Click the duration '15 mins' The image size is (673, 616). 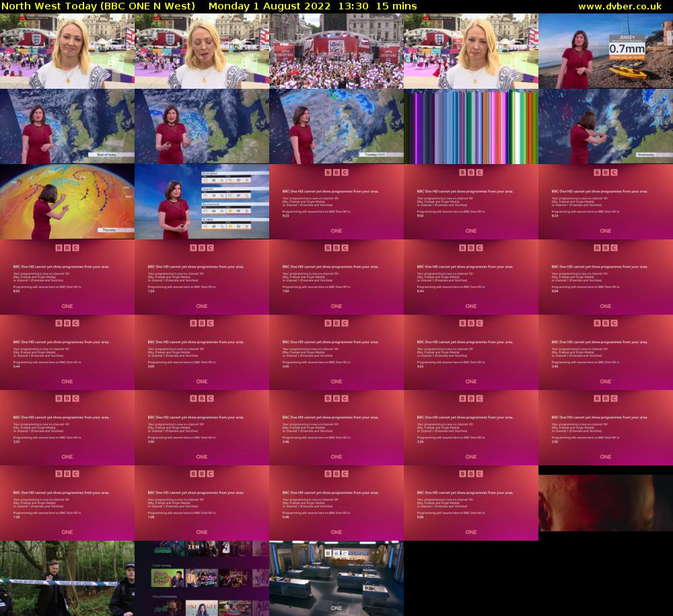396,7
